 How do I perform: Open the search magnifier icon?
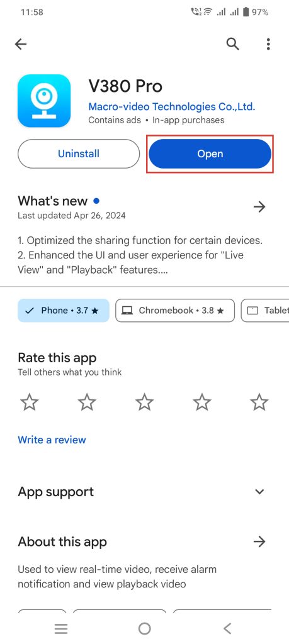point(233,44)
